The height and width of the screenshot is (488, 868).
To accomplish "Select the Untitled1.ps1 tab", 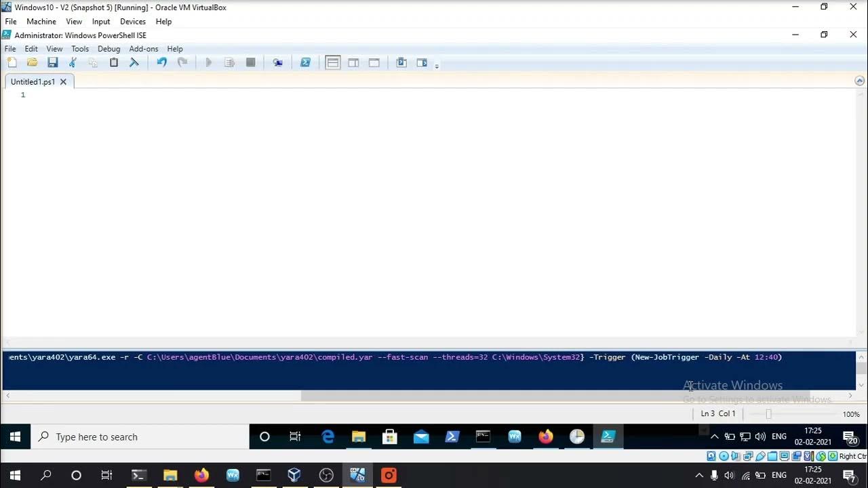I will click(x=33, y=81).
